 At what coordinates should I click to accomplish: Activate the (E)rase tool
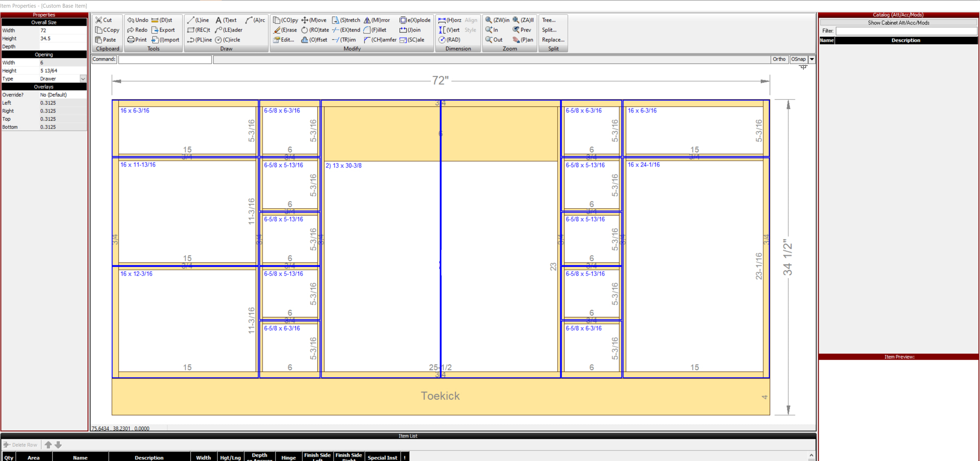click(285, 30)
